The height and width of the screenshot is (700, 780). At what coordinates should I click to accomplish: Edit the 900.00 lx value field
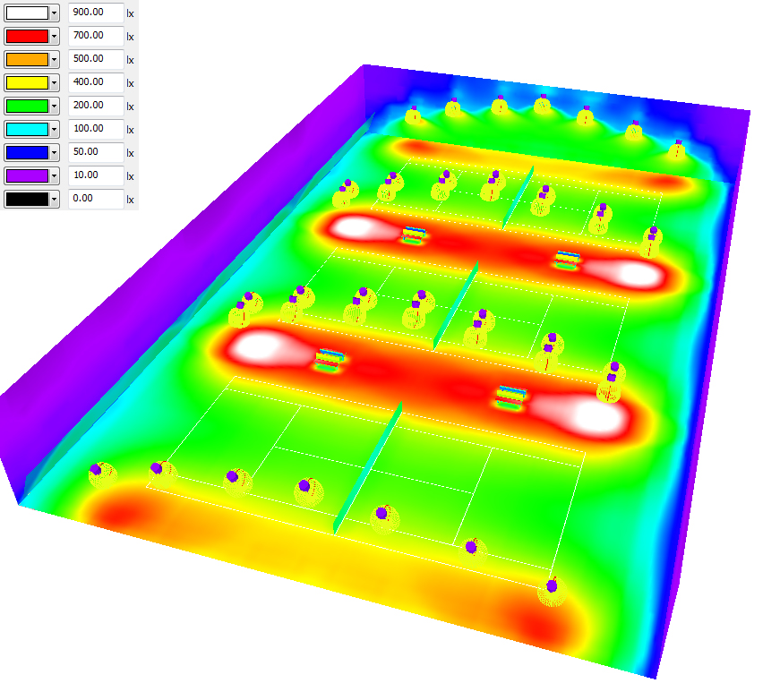point(96,13)
